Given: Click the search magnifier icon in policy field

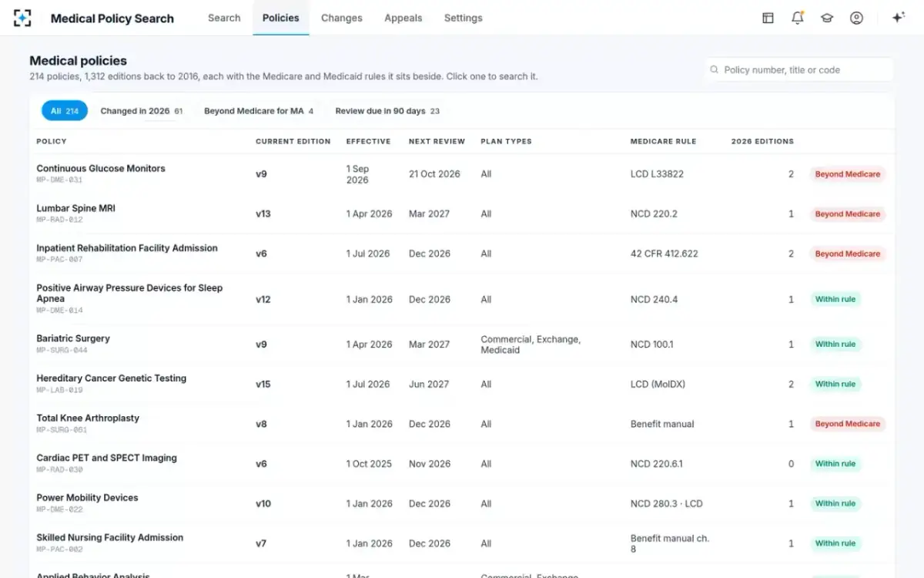Looking at the screenshot, I should (x=715, y=69).
